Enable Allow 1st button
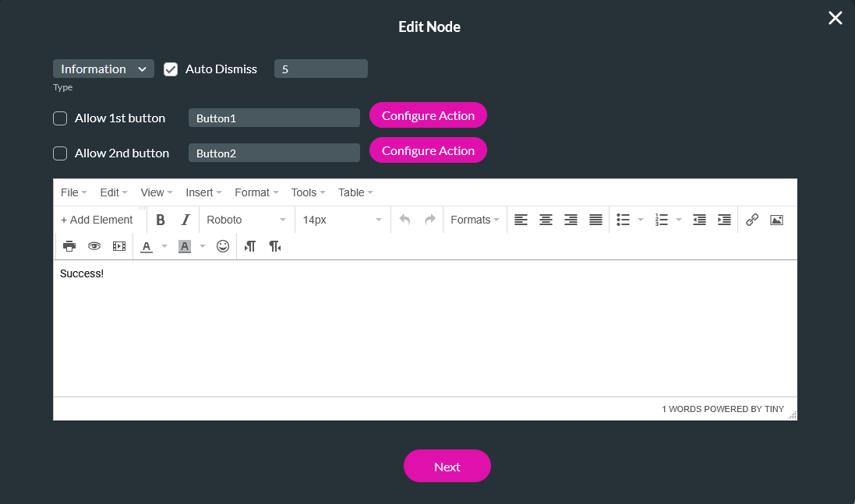 60,118
